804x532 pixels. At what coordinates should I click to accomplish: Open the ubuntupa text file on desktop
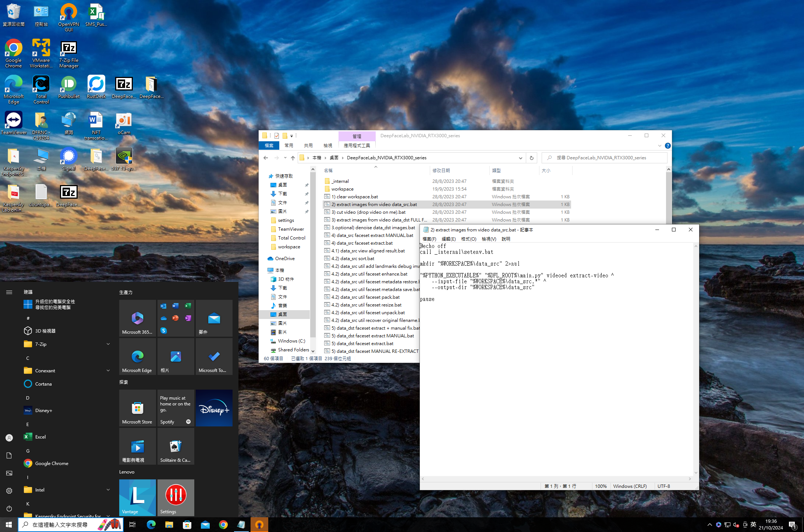click(41, 195)
